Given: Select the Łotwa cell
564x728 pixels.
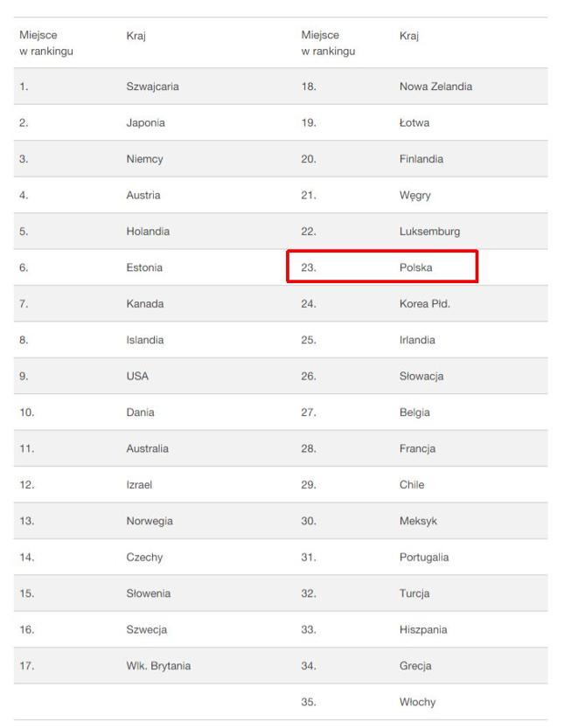Looking at the screenshot, I should (414, 122).
